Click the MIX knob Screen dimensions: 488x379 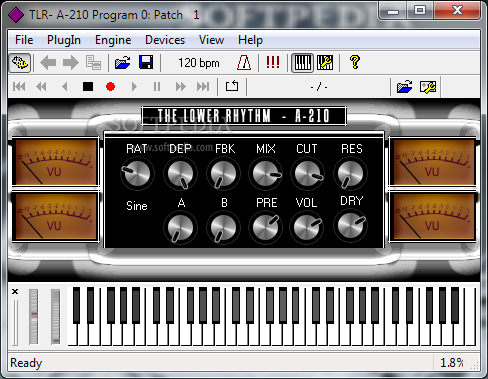266,174
